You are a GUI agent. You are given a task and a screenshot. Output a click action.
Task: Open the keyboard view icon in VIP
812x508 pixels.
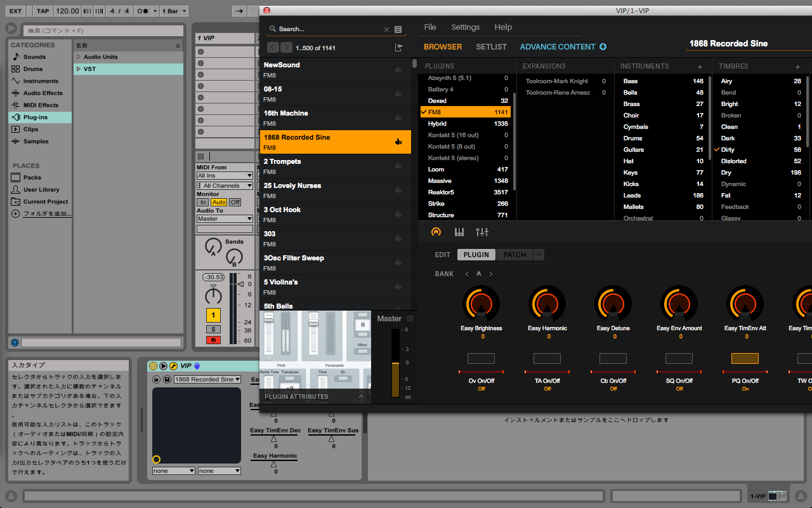[x=459, y=232]
